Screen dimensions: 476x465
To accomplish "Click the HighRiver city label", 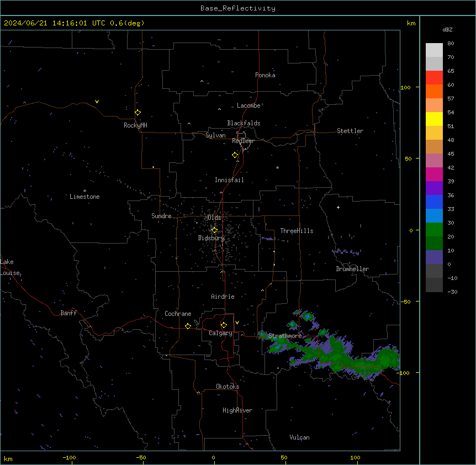I will click(x=237, y=410).
